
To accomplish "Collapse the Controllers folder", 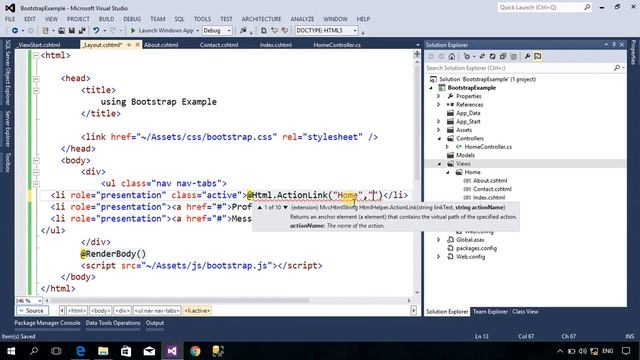I will pyautogui.click(x=439, y=138).
